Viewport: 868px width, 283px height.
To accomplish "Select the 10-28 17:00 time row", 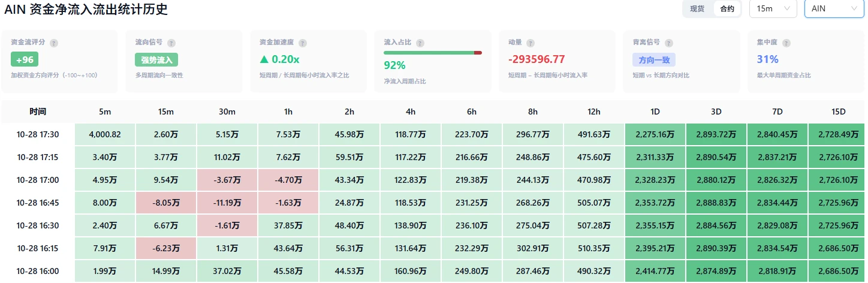I will pyautogui.click(x=38, y=180).
